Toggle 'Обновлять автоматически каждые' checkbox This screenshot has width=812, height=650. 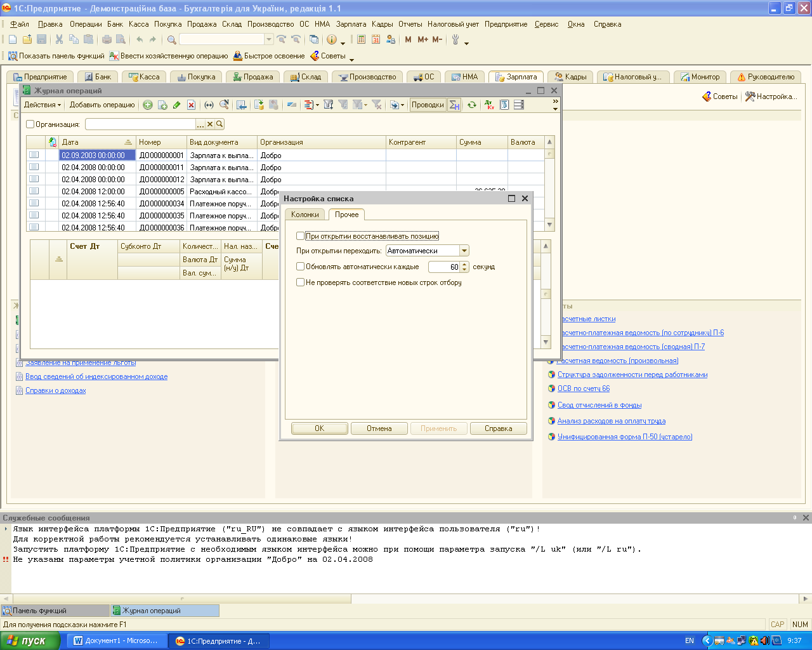coord(301,267)
